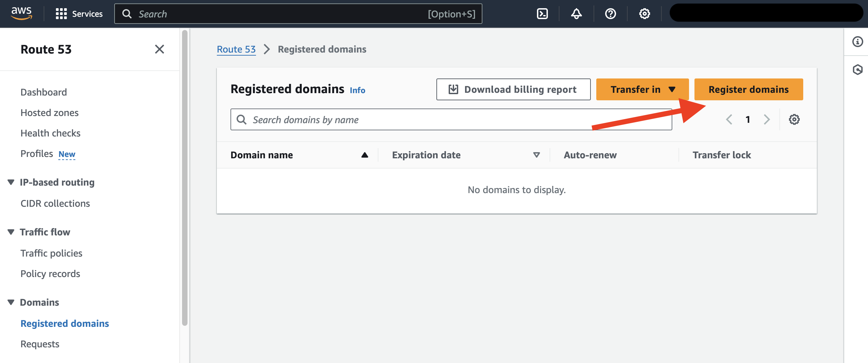Sort by Domain name ascending arrow
The image size is (868, 363).
(364, 155)
